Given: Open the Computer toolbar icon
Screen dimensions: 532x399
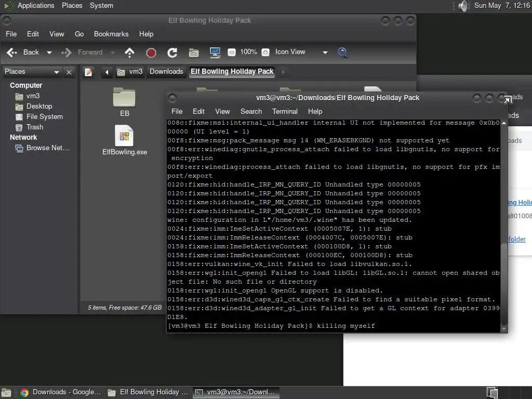Looking at the screenshot, I should pyautogui.click(x=215, y=52).
